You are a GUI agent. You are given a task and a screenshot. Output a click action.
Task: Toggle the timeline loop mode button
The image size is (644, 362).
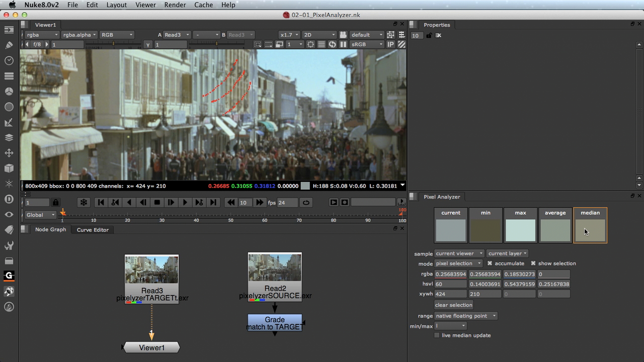pos(306,203)
